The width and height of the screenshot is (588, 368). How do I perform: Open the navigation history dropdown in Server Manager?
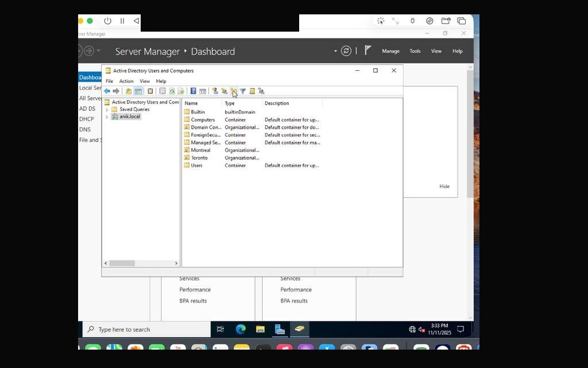pyautogui.click(x=99, y=51)
